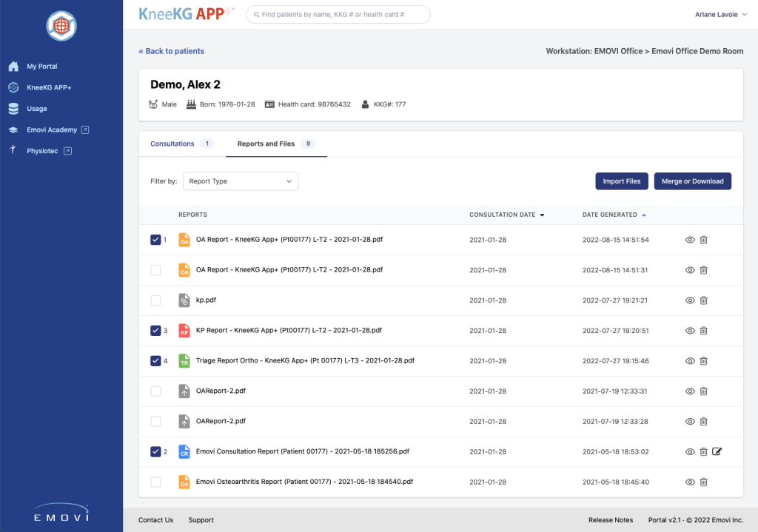This screenshot has width=758, height=532.
Task: Delete the Emovi Consultation Report
Action: click(x=704, y=452)
